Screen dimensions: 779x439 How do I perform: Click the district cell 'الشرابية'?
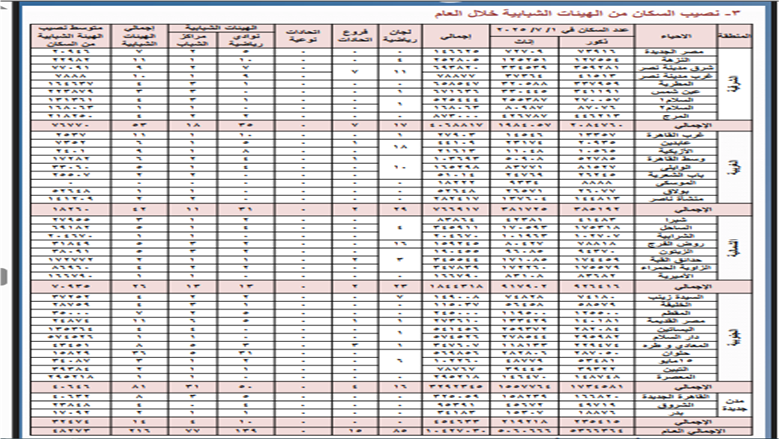click(675, 236)
